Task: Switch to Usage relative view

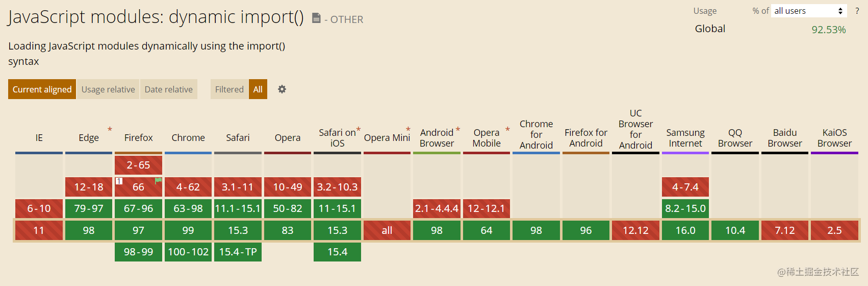Action: click(108, 89)
